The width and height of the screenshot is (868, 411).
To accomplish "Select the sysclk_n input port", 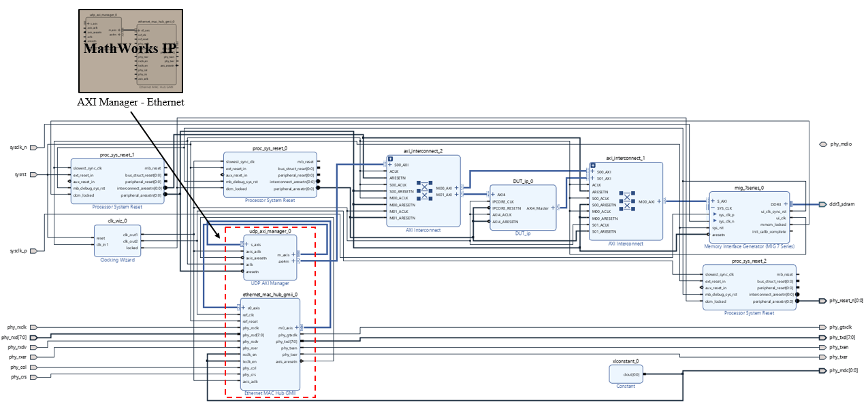I will [x=32, y=147].
